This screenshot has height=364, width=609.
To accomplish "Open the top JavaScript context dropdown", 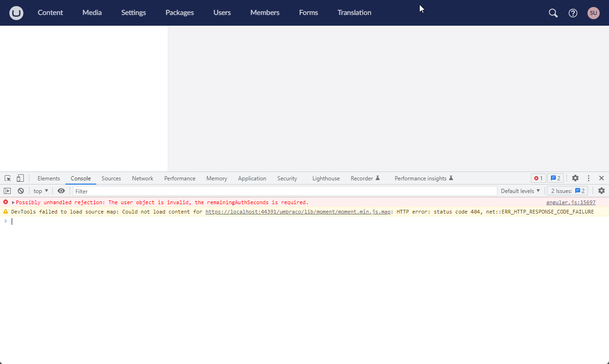I will click(x=41, y=191).
